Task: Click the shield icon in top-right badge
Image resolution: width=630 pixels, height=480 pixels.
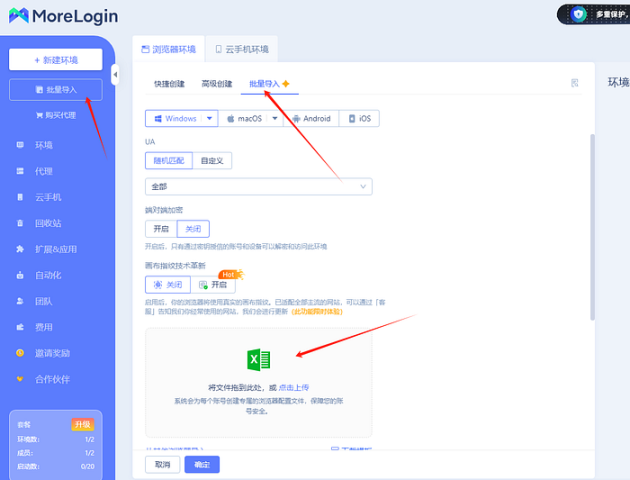Action: (579, 14)
